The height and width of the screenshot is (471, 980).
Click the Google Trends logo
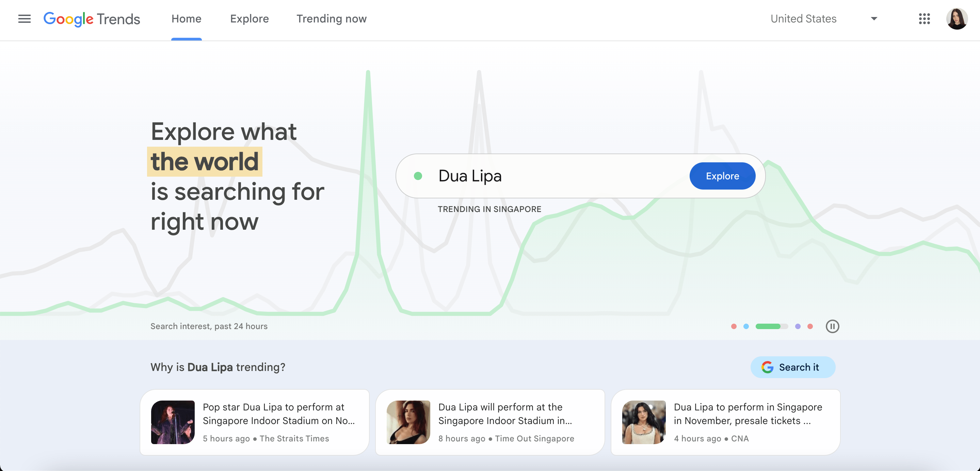coord(92,19)
